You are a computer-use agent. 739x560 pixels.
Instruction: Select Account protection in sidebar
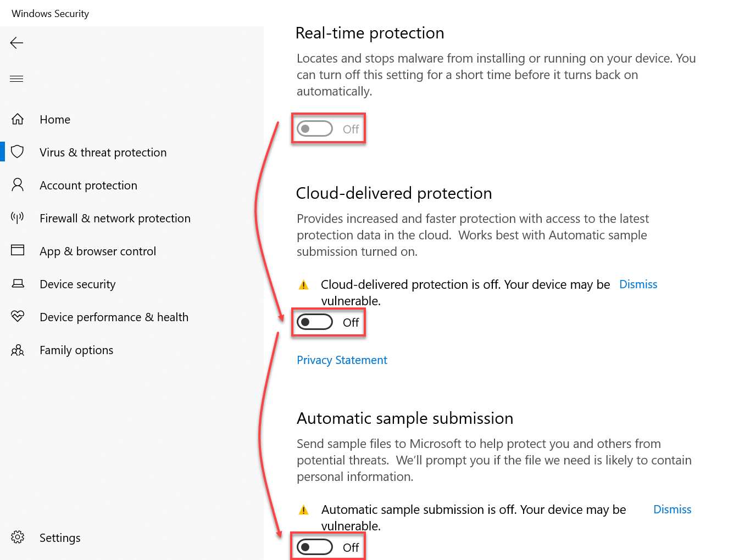[88, 186]
